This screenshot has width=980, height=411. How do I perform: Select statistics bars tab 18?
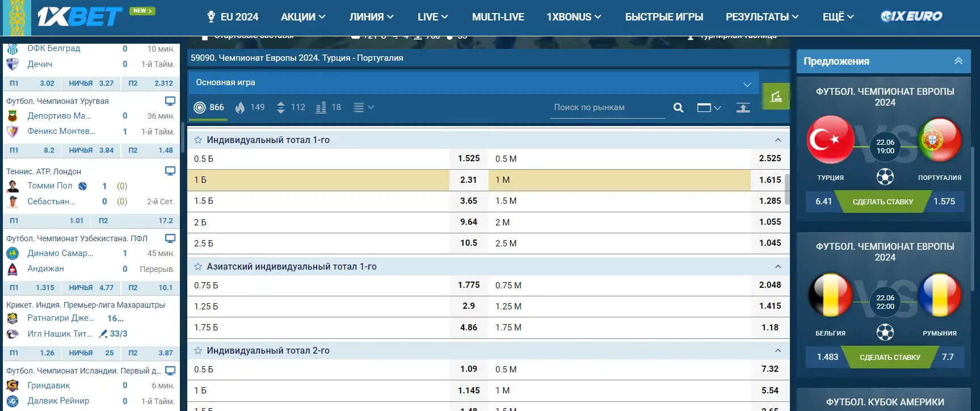coord(328,107)
